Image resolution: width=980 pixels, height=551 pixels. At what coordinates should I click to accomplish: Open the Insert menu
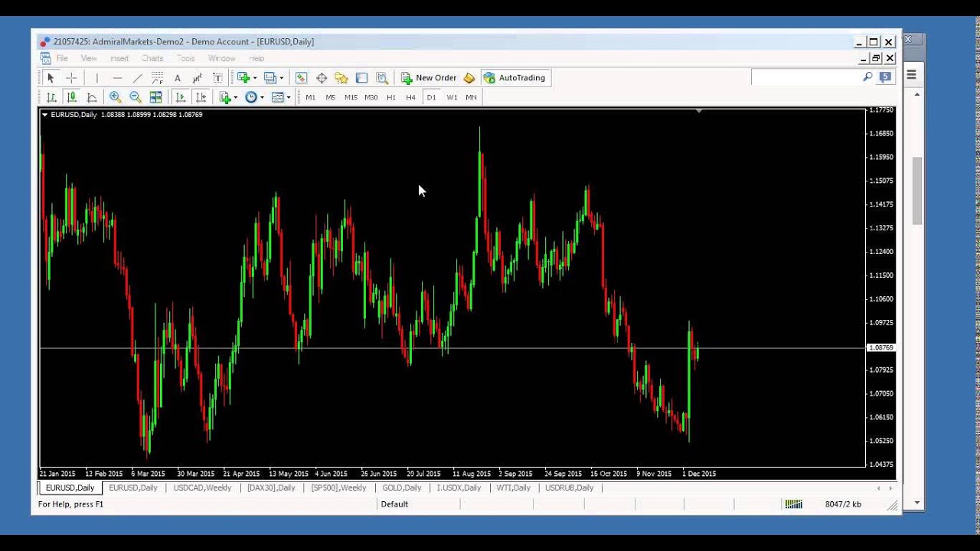pos(119,58)
